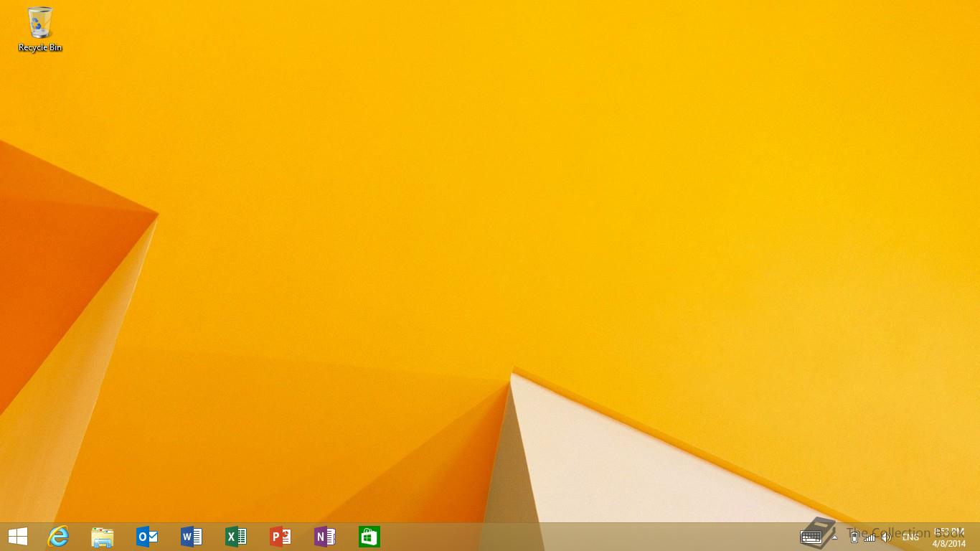Screen dimensions: 980x551
Task: Open File Explorer from the taskbar
Action: (103, 537)
